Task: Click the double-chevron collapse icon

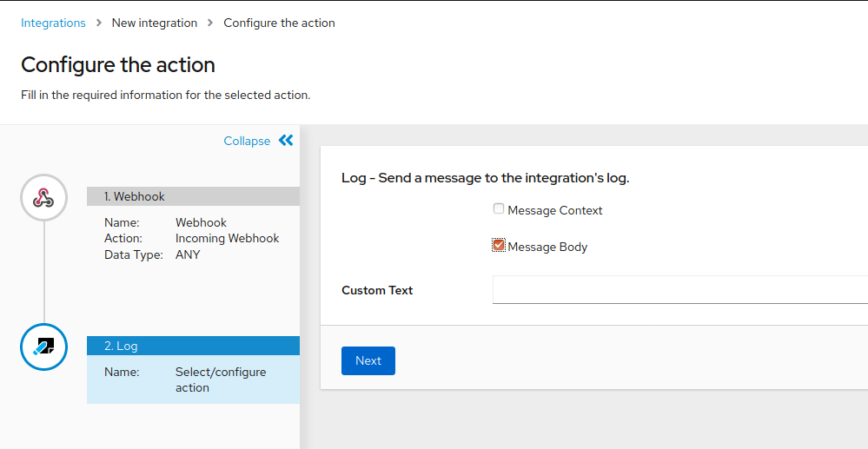Action: pos(286,140)
